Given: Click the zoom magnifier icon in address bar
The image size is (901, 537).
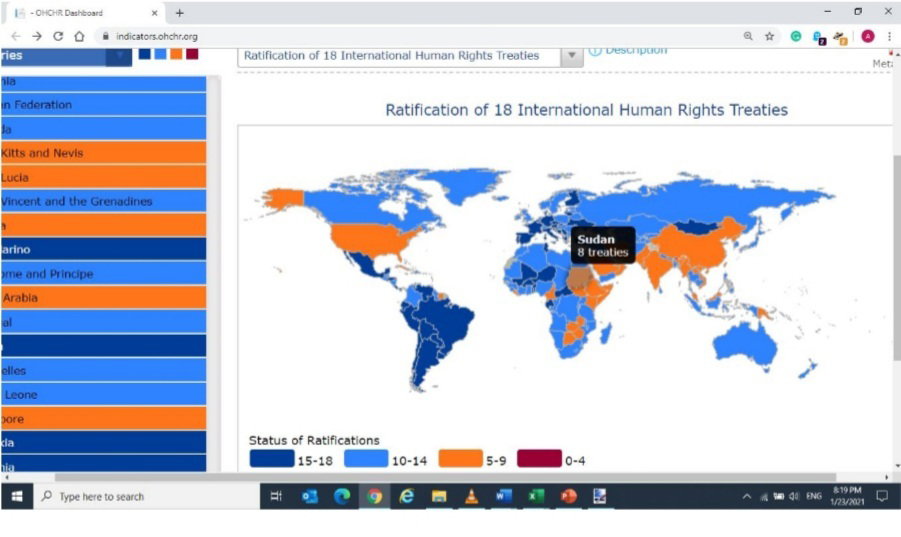Looking at the screenshot, I should (748, 36).
